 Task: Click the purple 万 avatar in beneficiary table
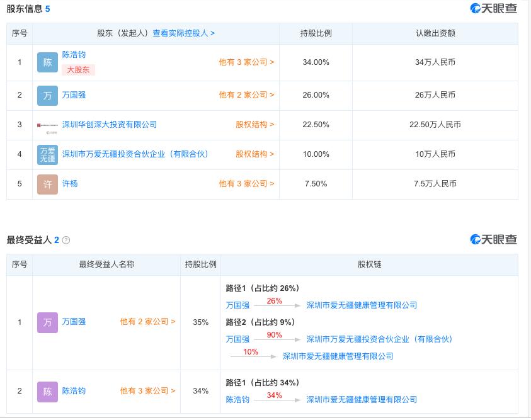pyautogui.click(x=47, y=322)
